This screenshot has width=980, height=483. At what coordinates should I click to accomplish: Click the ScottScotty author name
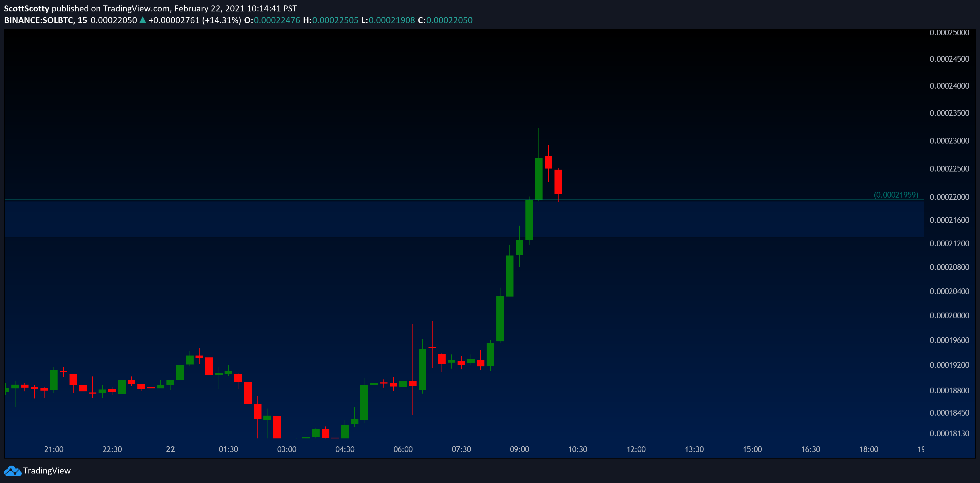pos(27,8)
